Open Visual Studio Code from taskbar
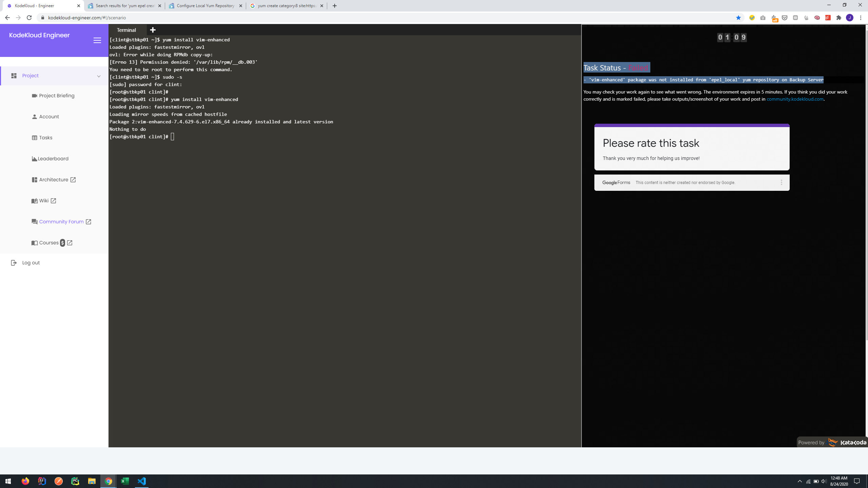 tap(142, 481)
